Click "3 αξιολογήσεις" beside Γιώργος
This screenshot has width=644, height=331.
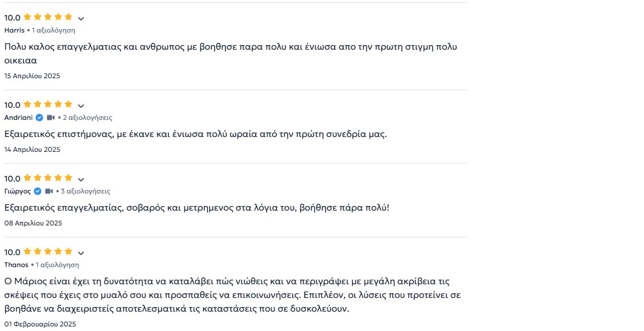tap(85, 191)
